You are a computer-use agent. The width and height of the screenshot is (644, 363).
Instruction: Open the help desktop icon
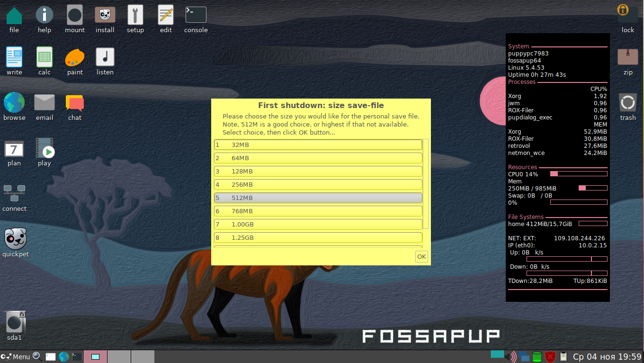(x=45, y=15)
